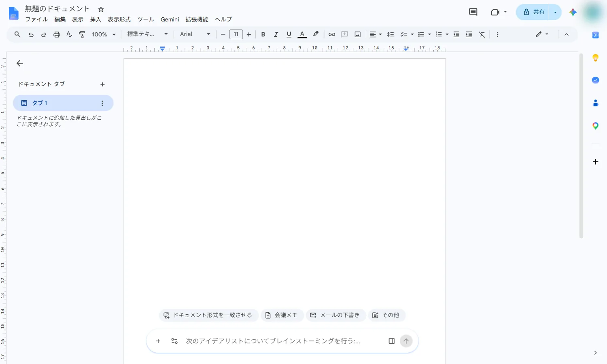The image size is (607, 364).
Task: Open toolbar more options menu
Action: 497,34
